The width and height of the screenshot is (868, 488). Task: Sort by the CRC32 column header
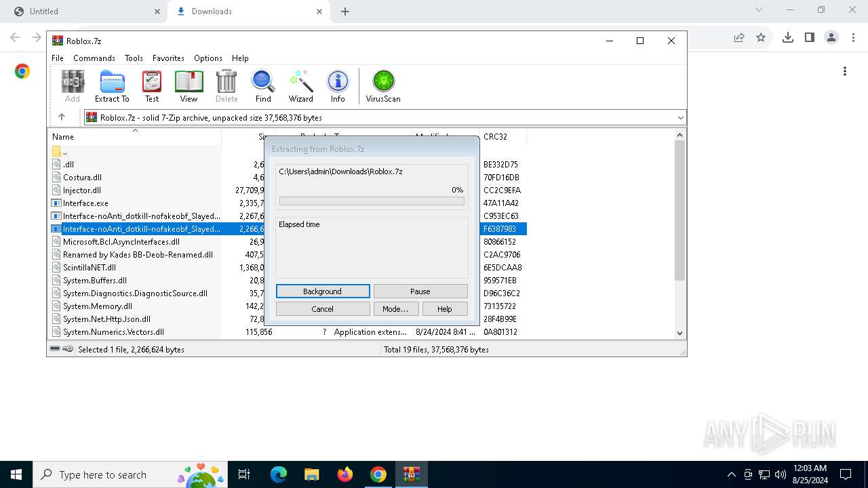click(495, 137)
